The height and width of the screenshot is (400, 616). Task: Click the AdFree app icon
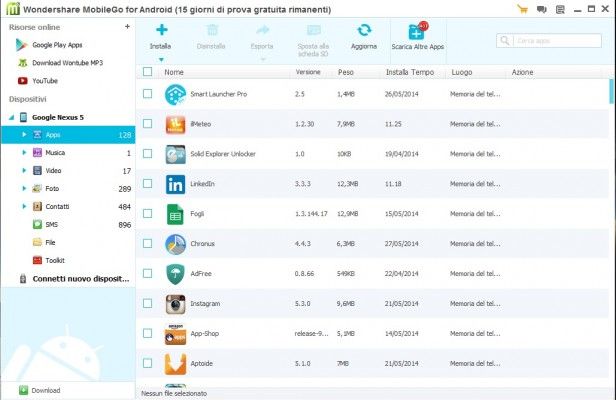[x=175, y=274]
